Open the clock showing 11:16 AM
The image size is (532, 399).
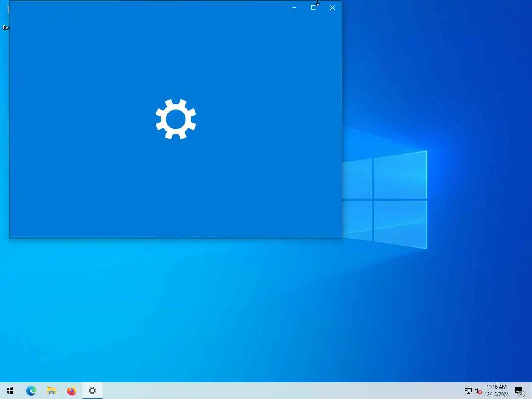tap(497, 391)
